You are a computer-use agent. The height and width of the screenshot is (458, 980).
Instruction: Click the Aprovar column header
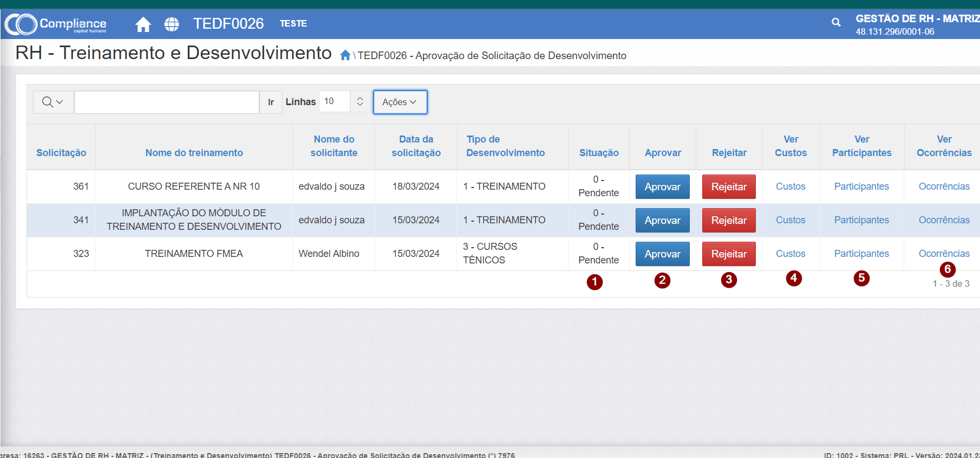tap(663, 153)
